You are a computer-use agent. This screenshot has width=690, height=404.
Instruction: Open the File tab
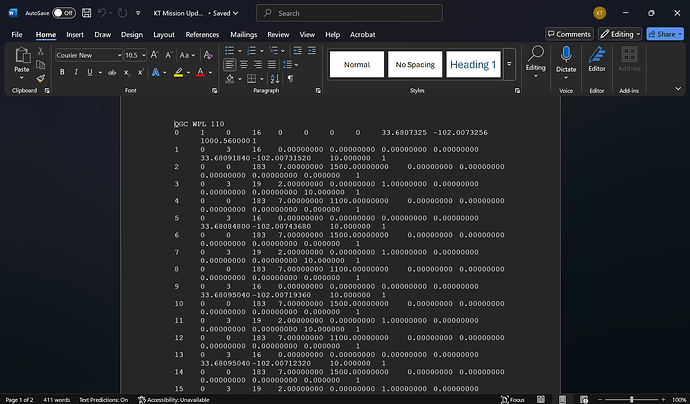pos(17,34)
